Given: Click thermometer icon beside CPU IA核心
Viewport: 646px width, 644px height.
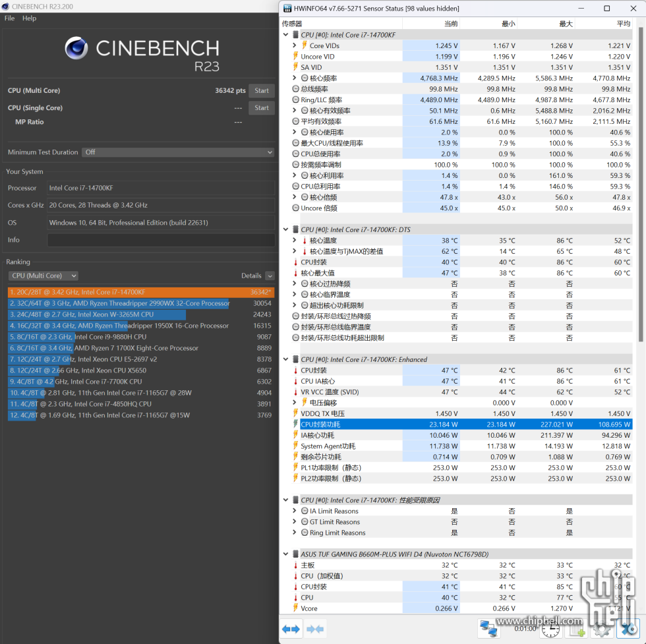Looking at the screenshot, I should (295, 381).
